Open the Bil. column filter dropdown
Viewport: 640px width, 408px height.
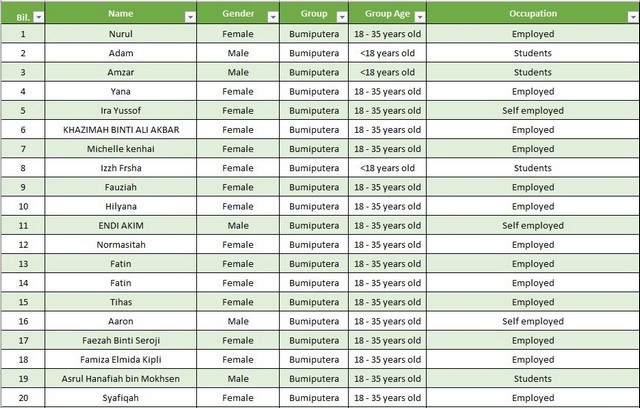pyautogui.click(x=38, y=17)
